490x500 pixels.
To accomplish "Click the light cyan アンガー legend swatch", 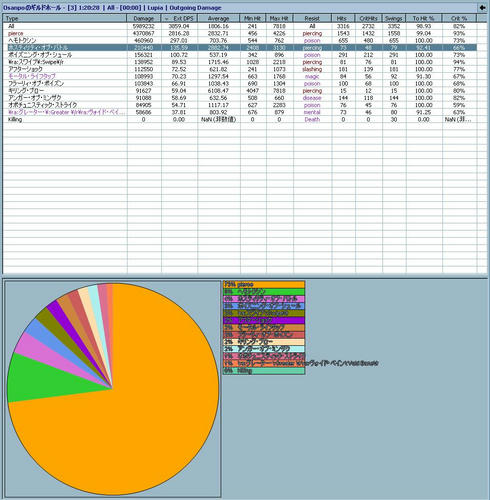I will (x=264, y=349).
